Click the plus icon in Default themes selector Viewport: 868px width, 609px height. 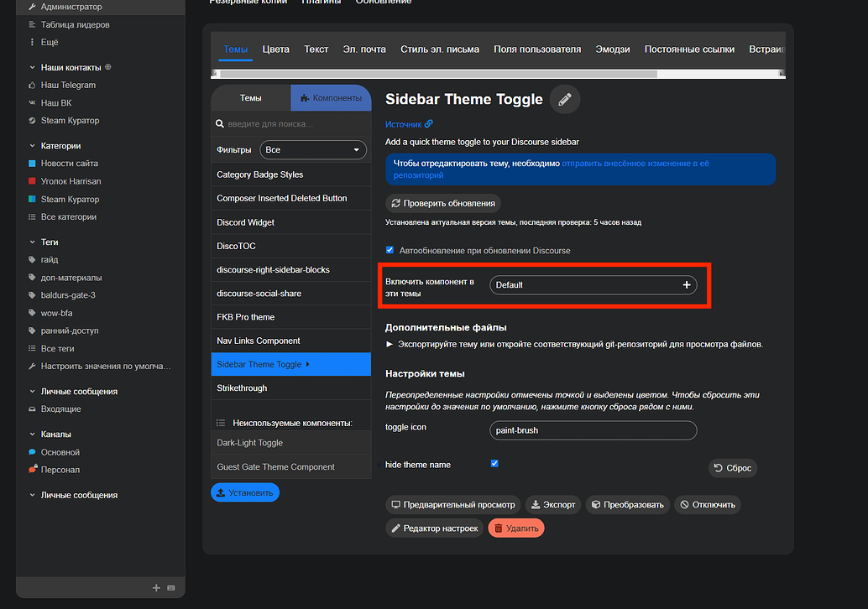[686, 284]
